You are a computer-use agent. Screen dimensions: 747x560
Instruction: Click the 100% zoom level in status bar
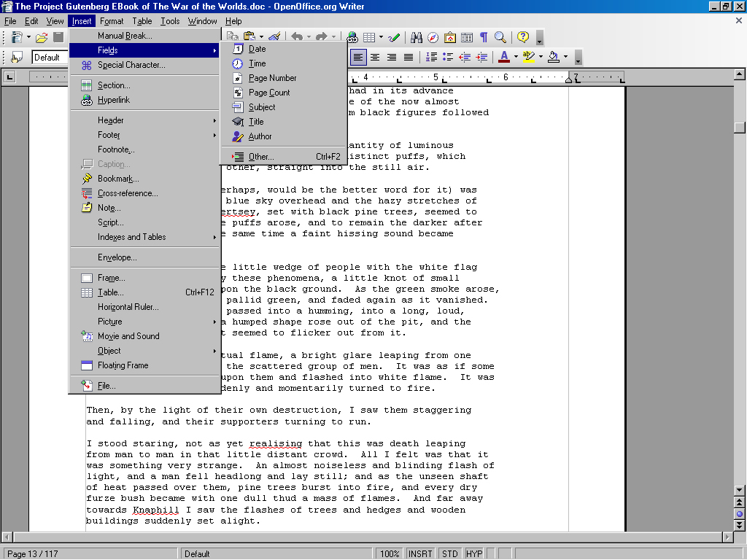pyautogui.click(x=389, y=553)
